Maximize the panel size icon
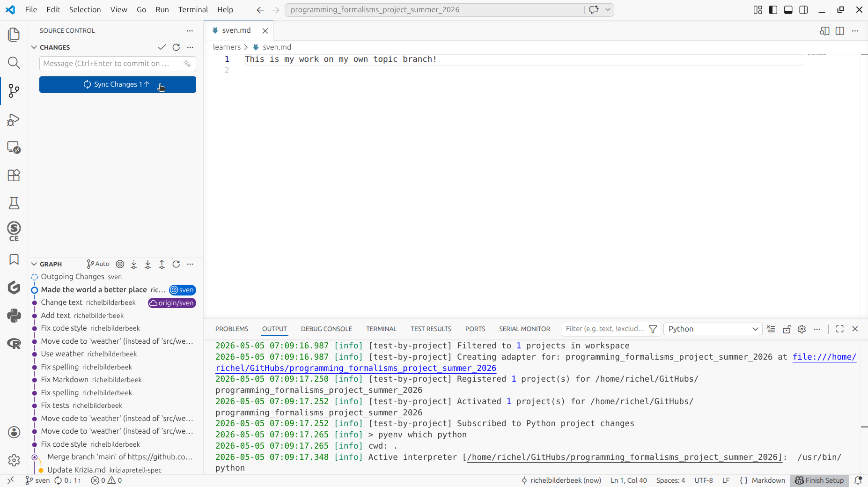Image resolution: width=868 pixels, height=487 pixels. (840, 329)
